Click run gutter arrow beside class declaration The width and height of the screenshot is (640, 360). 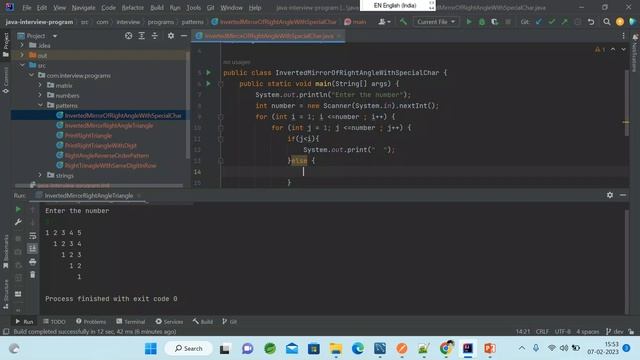coord(209,72)
